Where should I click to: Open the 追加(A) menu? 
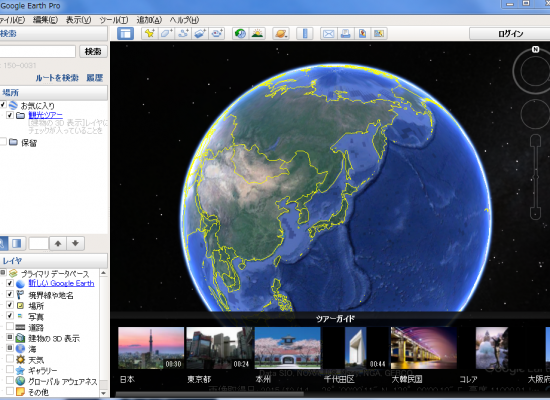(x=149, y=20)
